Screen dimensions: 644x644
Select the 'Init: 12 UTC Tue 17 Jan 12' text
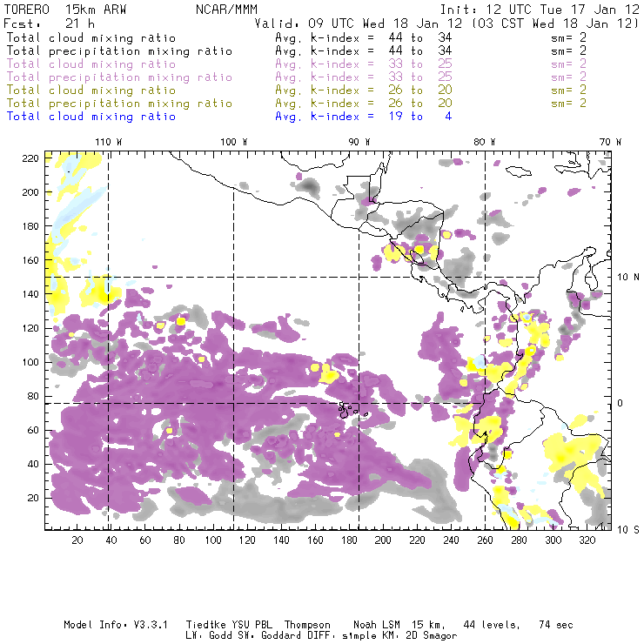[x=540, y=10]
